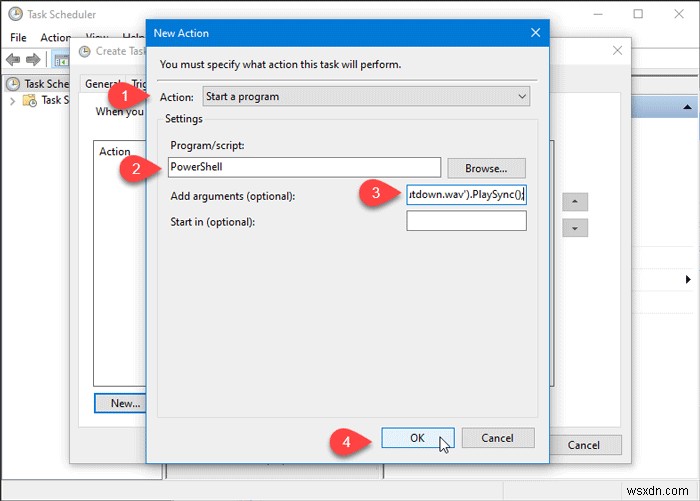The image size is (700, 501).
Task: Click the Forward arrow in Task Scheduler toolbar
Action: 33,59
